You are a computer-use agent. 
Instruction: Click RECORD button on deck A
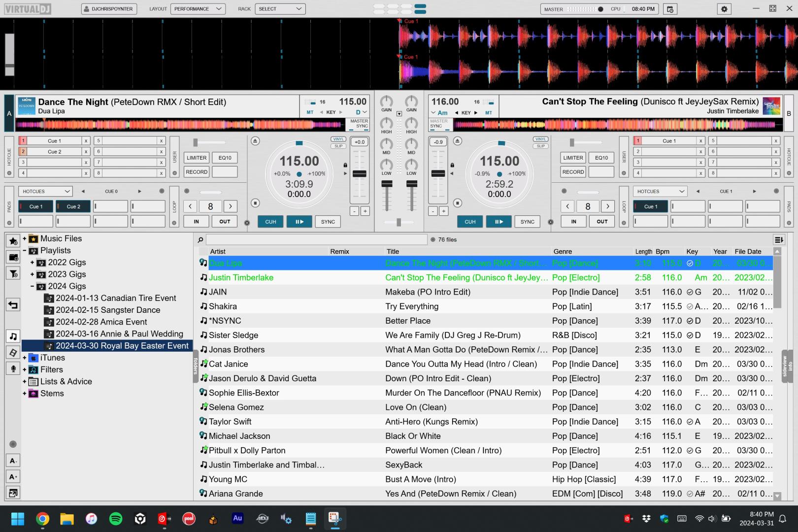click(x=197, y=172)
